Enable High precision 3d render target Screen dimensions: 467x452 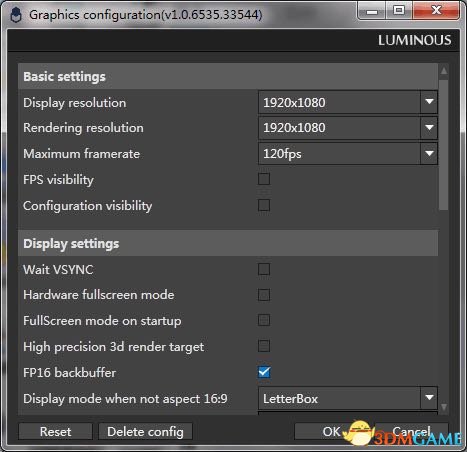(264, 346)
